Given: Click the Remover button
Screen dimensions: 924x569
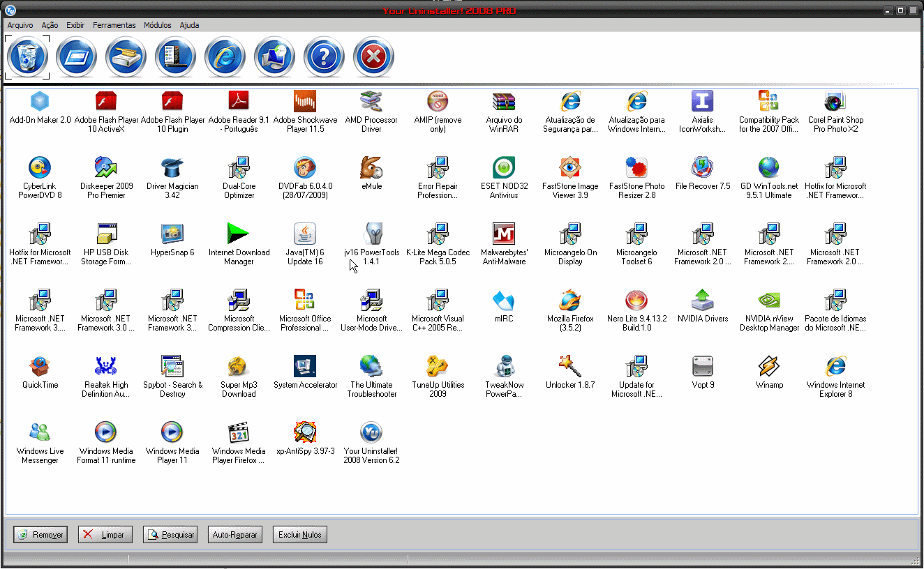Looking at the screenshot, I should point(40,535).
